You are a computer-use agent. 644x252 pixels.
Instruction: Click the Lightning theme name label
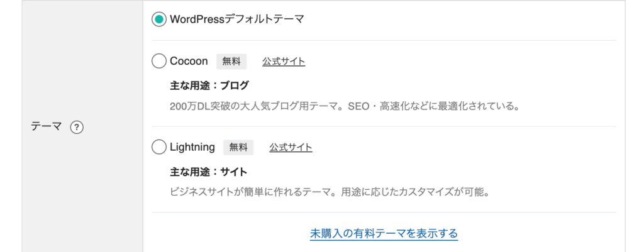click(192, 148)
